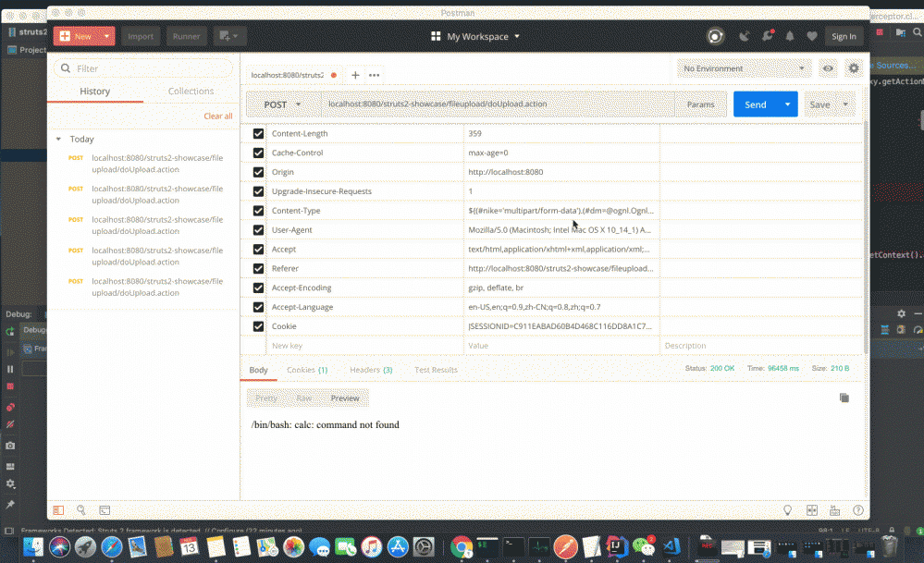Click the search icon in the bottom status bar

pyautogui.click(x=80, y=509)
